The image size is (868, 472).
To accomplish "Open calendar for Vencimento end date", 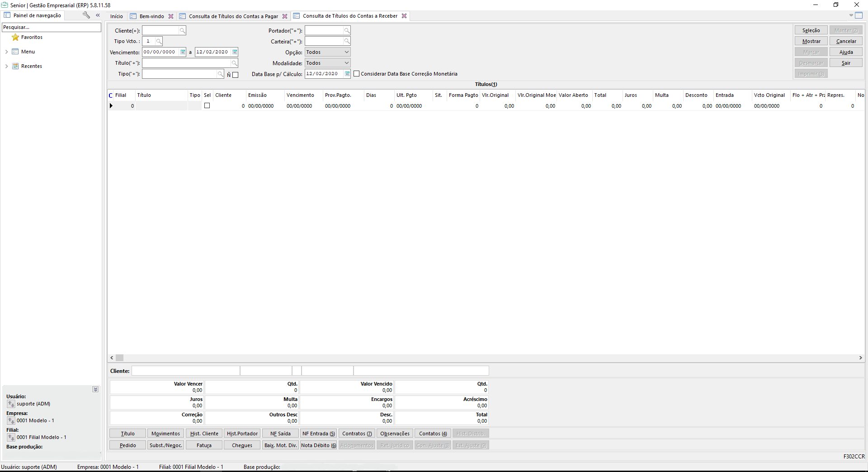I will [x=235, y=52].
